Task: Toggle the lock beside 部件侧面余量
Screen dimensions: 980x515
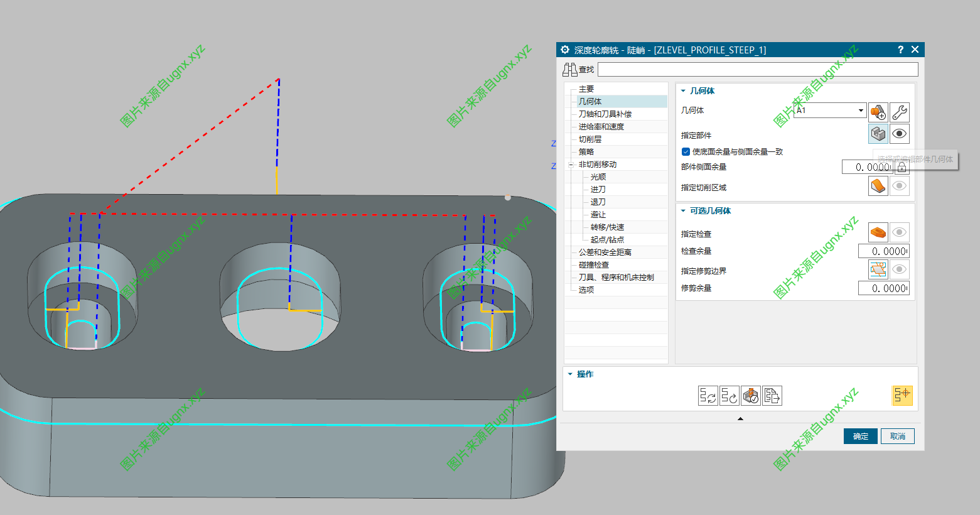Action: coord(902,167)
